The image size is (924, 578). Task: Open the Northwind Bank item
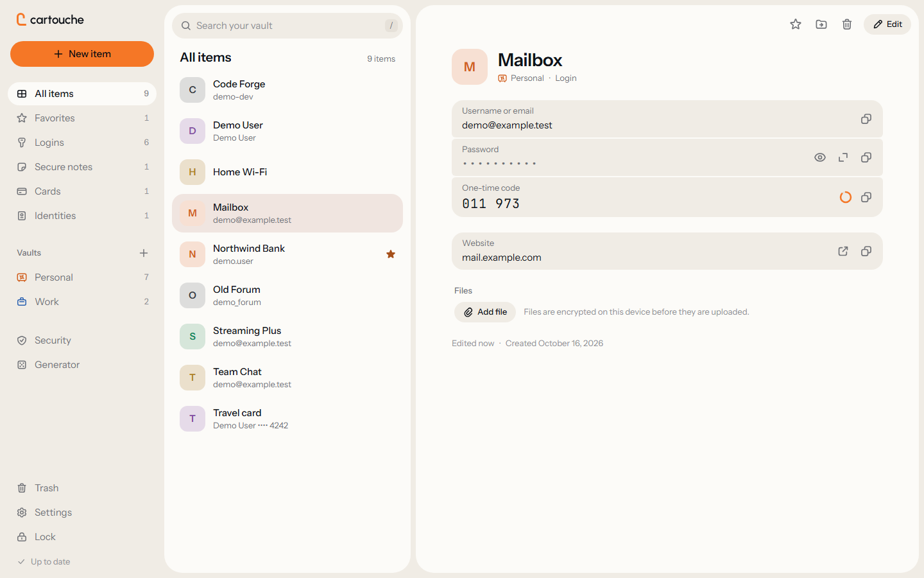[x=287, y=254]
